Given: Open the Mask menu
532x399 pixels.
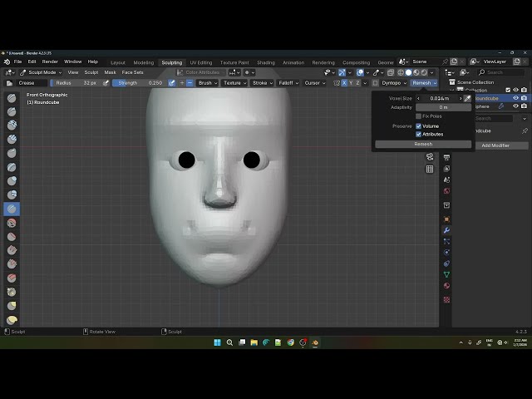Looking at the screenshot, I should click(110, 72).
